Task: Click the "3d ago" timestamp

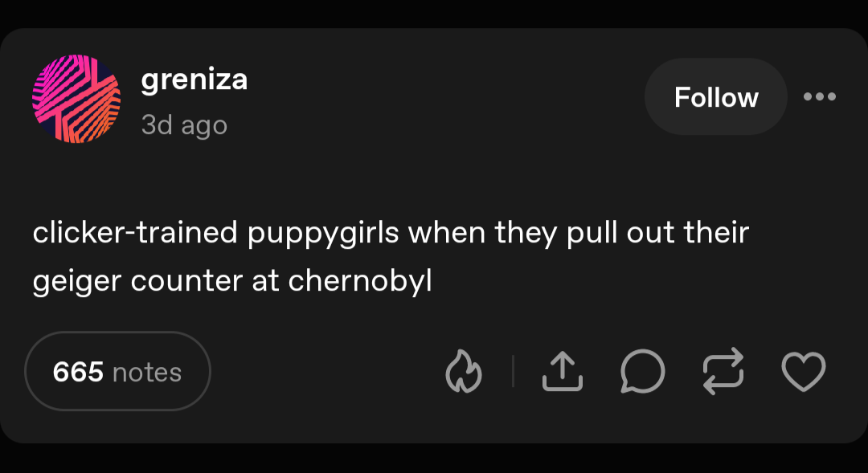Action: tap(184, 125)
